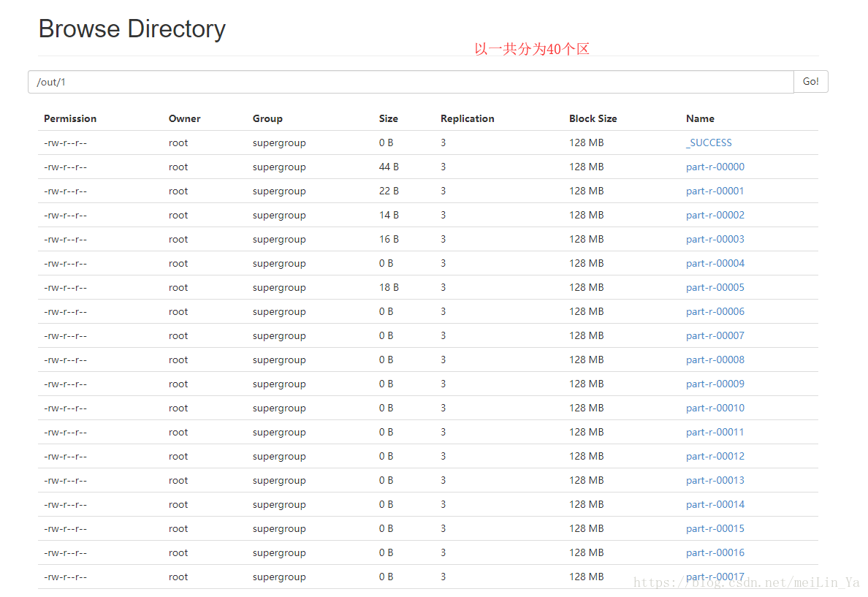
Task: Open part-r-00011 file link
Action: [715, 432]
